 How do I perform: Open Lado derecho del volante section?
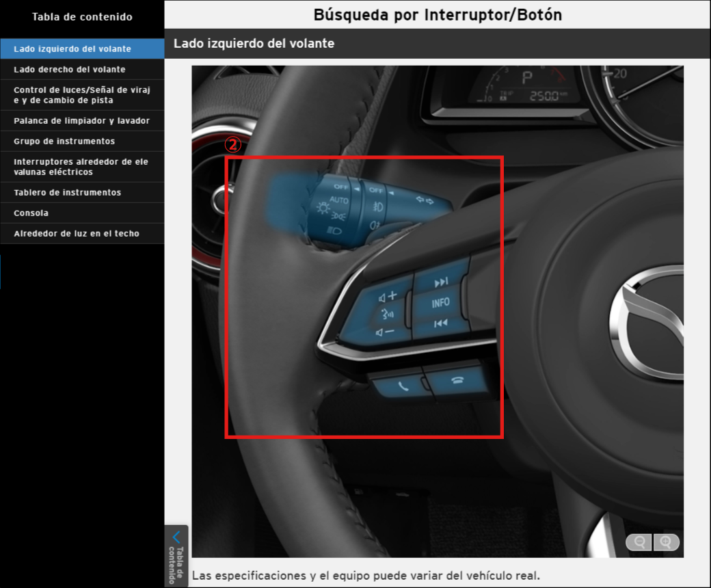click(70, 69)
